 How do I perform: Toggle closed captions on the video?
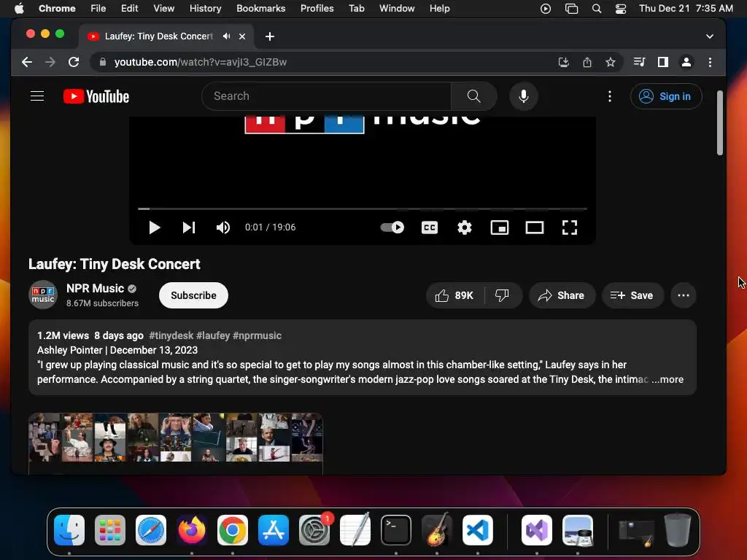pos(429,227)
